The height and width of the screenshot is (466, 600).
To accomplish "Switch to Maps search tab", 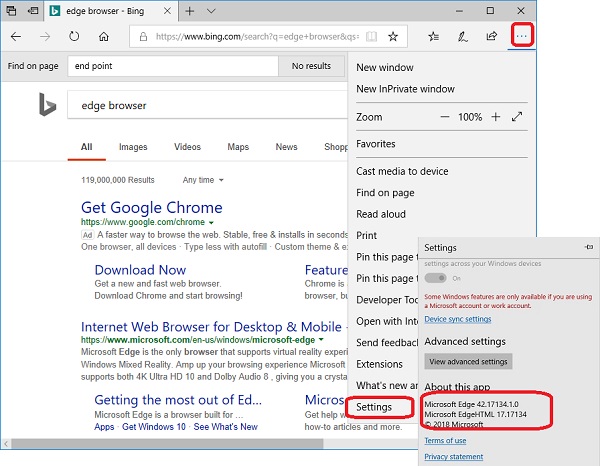I will [x=238, y=147].
